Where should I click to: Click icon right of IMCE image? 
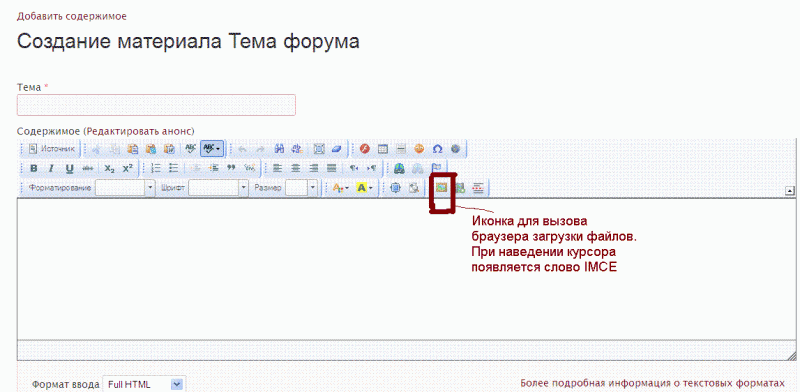(x=460, y=188)
